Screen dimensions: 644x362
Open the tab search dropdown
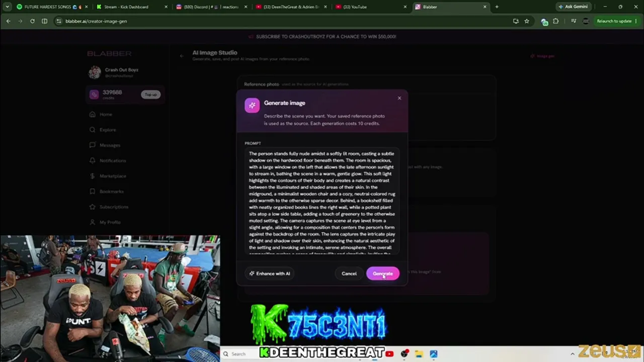pos(7,7)
